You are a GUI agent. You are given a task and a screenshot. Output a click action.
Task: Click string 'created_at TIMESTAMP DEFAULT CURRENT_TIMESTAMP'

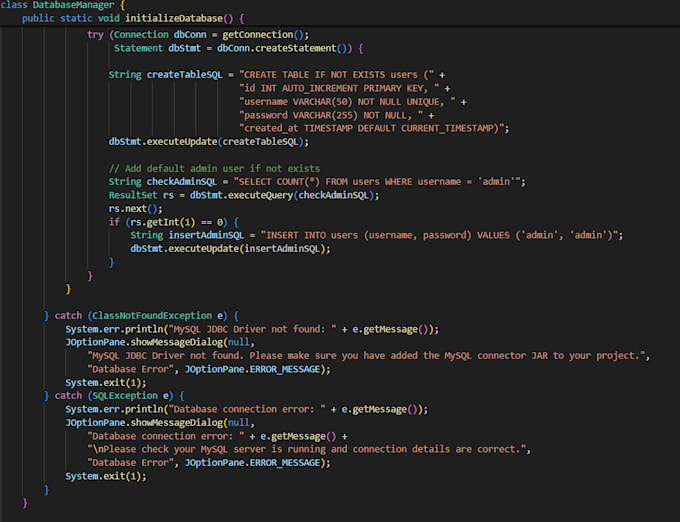coord(371,128)
